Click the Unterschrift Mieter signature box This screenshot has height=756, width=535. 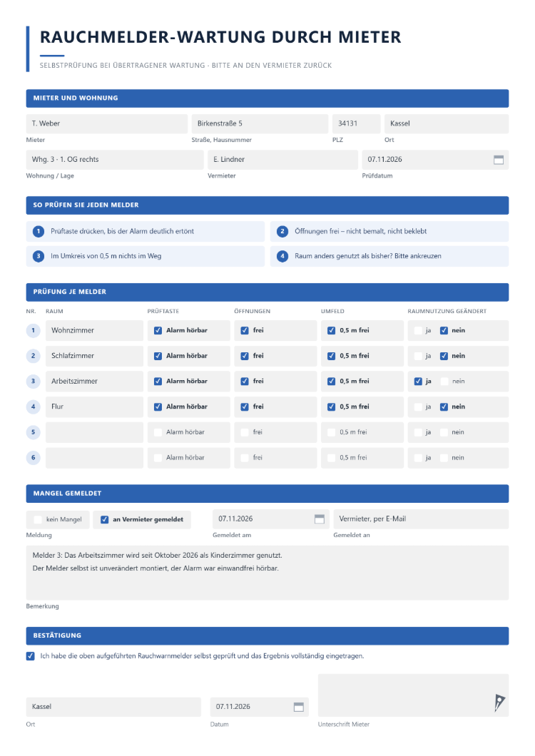point(413,695)
